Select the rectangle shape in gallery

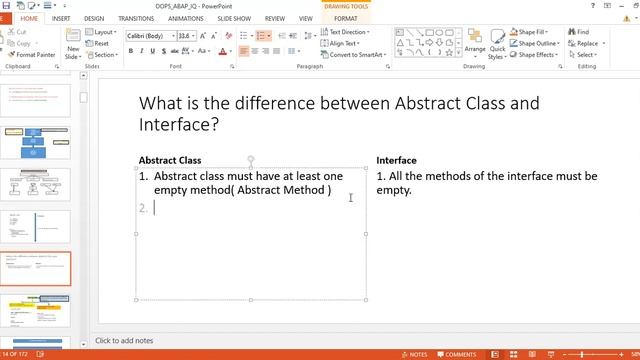click(x=429, y=32)
